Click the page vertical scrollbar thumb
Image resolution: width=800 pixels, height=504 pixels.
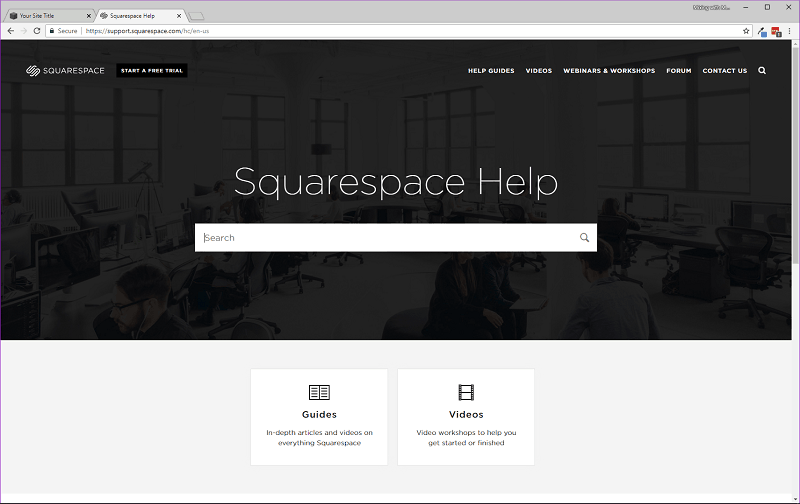(x=795, y=156)
